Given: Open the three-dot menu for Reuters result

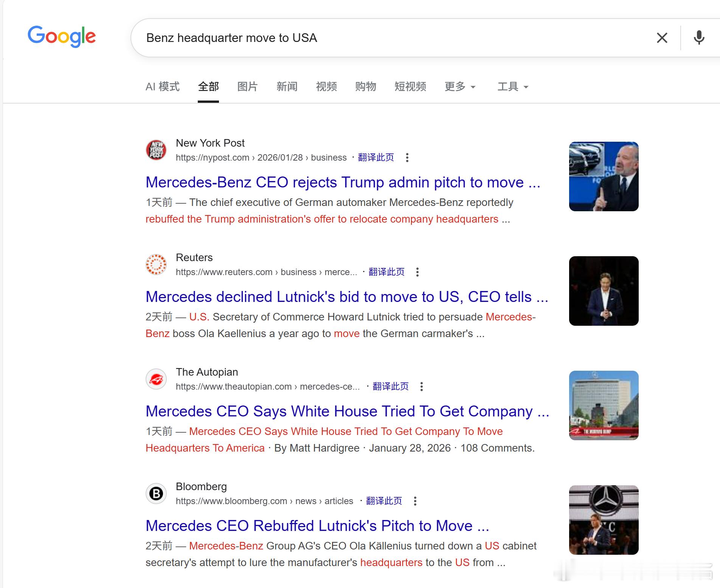Looking at the screenshot, I should (x=417, y=272).
